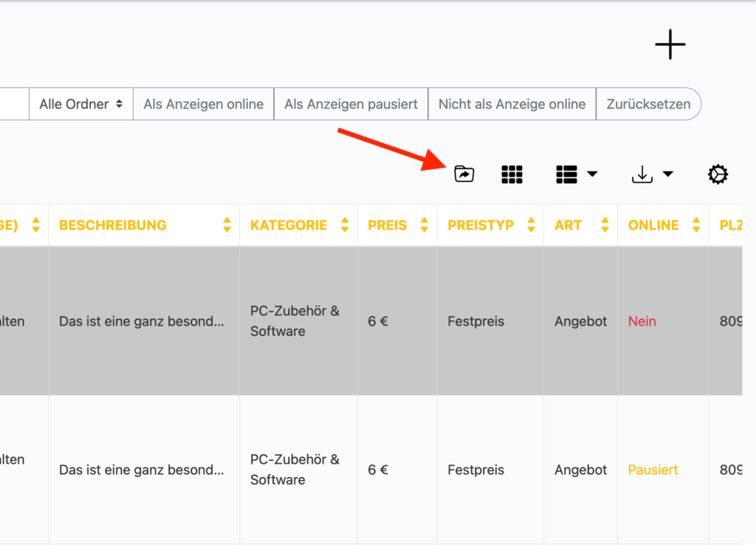Image resolution: width=756 pixels, height=545 pixels.
Task: Open the Alle Ordner folder dropdown
Action: [81, 103]
